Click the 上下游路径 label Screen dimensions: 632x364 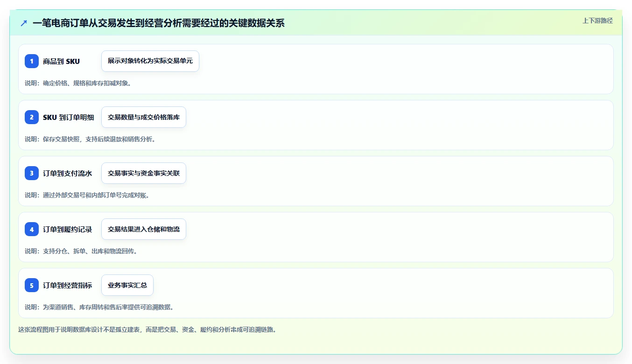click(x=597, y=21)
